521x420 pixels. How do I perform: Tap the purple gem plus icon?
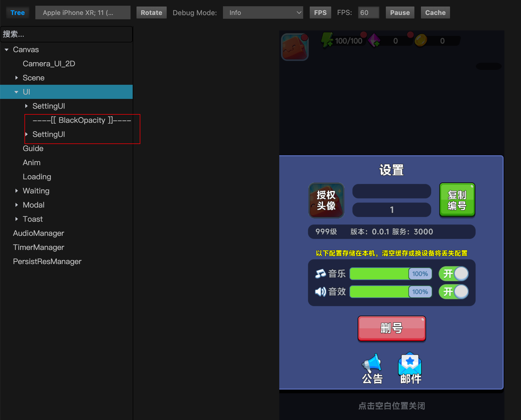pyautogui.click(x=374, y=40)
